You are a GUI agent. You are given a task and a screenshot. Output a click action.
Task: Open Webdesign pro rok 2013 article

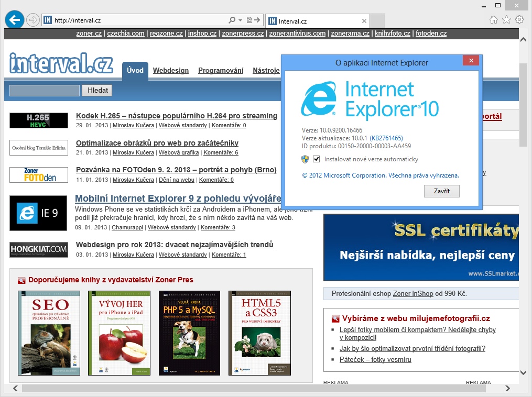175,245
